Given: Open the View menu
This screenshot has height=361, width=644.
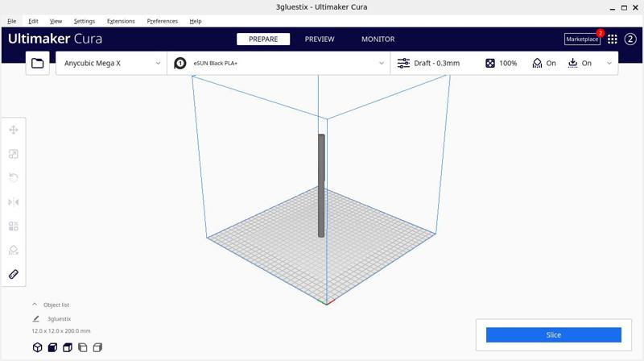Looking at the screenshot, I should tap(56, 21).
